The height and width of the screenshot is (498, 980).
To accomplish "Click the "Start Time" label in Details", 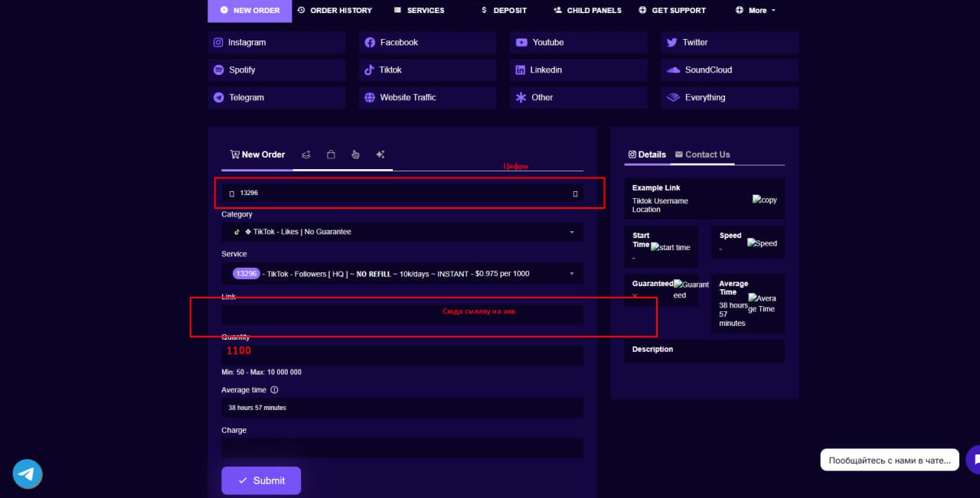I will [x=641, y=240].
